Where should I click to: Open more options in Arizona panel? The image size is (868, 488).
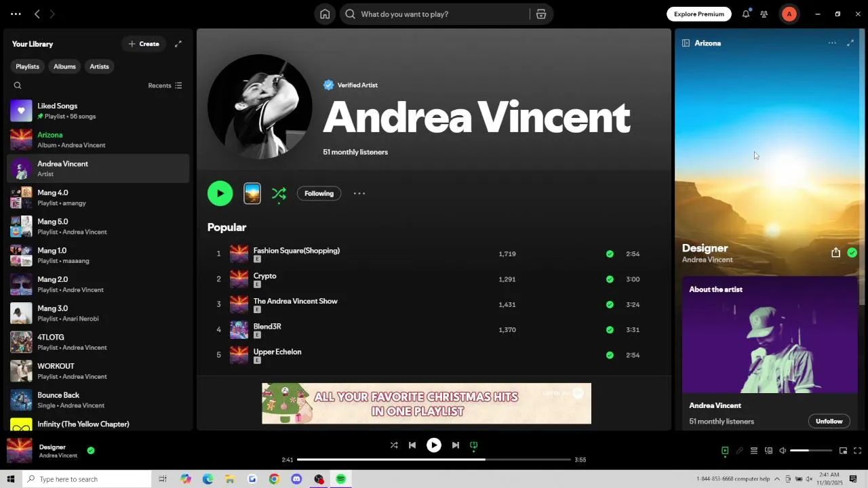pos(832,43)
